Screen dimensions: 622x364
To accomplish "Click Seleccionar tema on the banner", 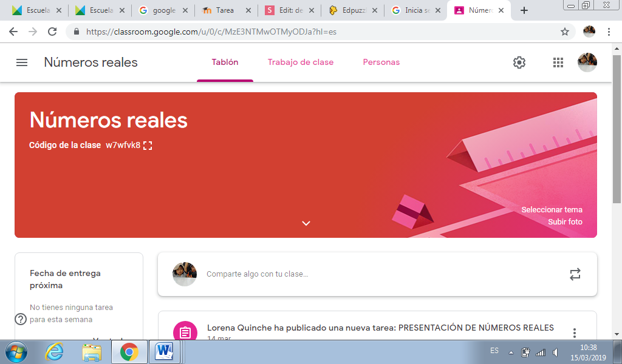I will pyautogui.click(x=552, y=209).
